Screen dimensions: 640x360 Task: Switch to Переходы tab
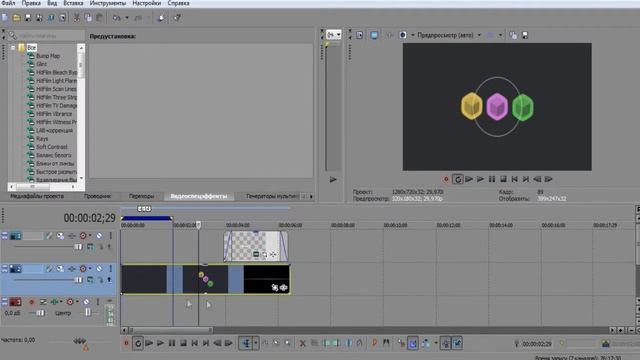tap(141, 196)
